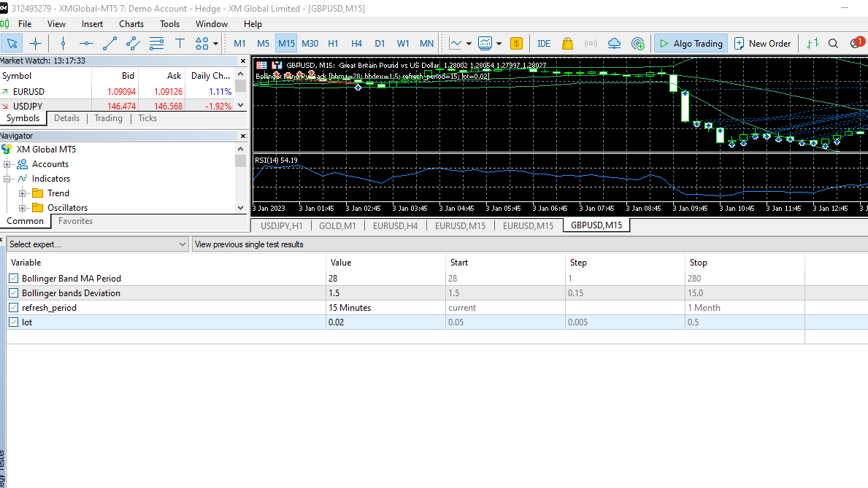The width and height of the screenshot is (868, 488).
Task: Enable Algo Trading
Action: click(x=690, y=43)
